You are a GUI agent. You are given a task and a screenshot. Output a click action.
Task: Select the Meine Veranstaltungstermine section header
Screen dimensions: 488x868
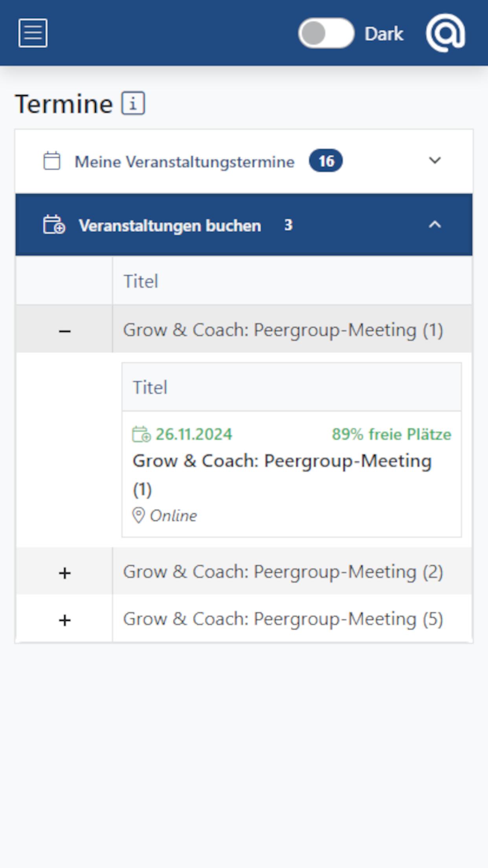[x=185, y=162]
